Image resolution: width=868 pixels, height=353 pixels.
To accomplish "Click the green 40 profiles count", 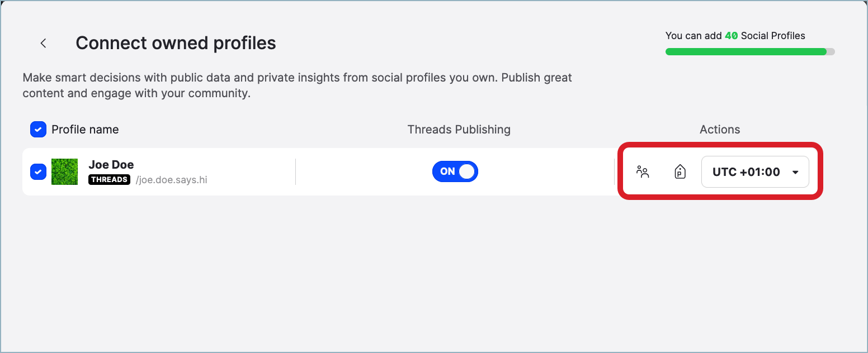I will tap(731, 36).
